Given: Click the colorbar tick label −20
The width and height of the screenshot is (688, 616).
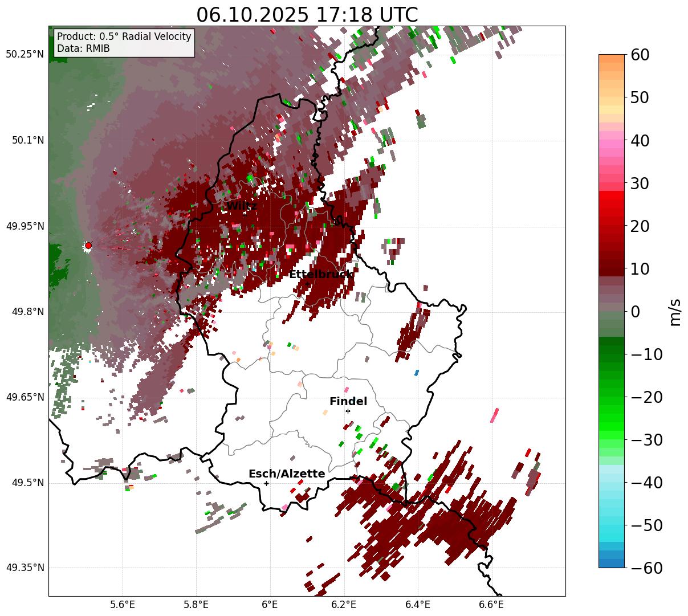Looking at the screenshot, I should (646, 397).
